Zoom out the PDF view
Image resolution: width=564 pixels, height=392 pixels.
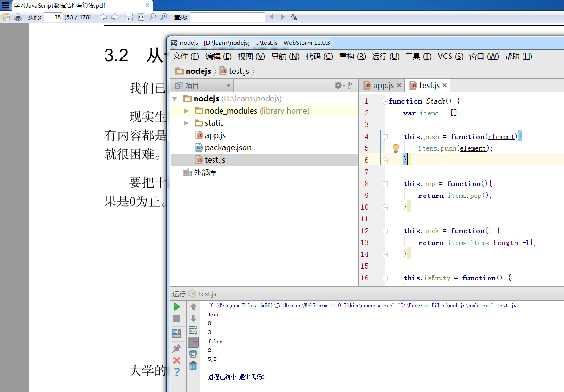(153, 17)
